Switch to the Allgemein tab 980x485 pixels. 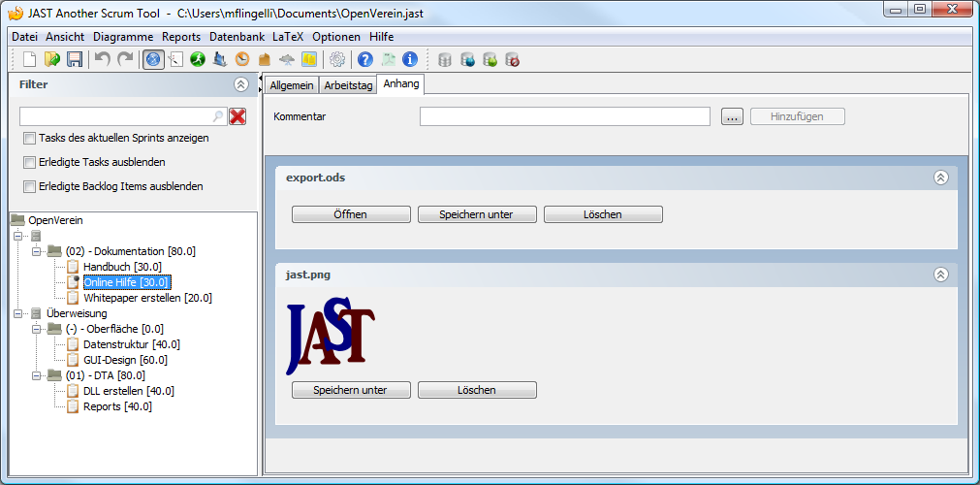tap(292, 85)
